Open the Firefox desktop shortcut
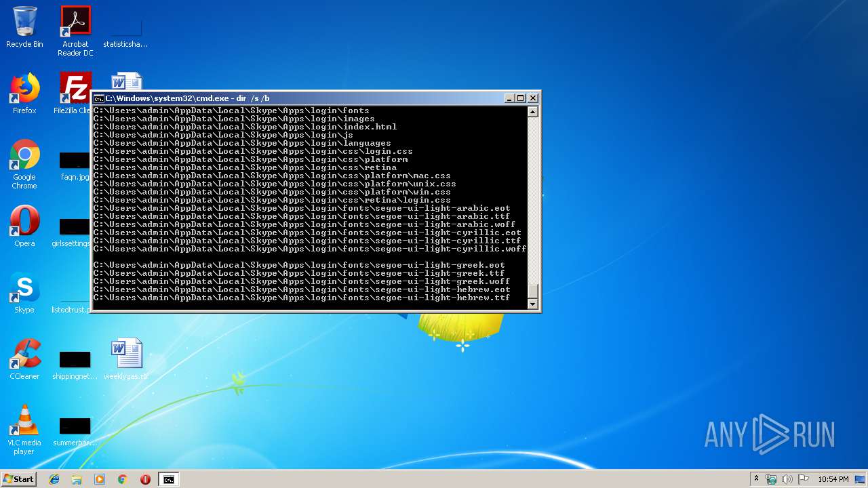 (x=24, y=94)
